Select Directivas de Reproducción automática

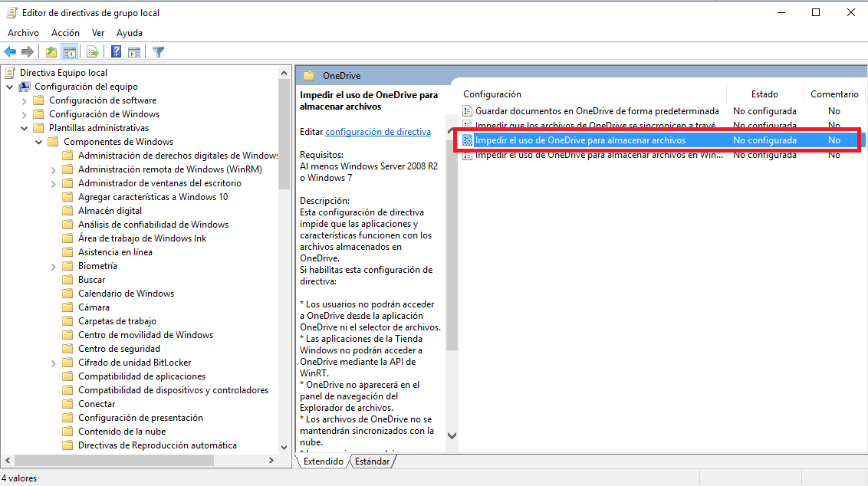pyautogui.click(x=157, y=445)
